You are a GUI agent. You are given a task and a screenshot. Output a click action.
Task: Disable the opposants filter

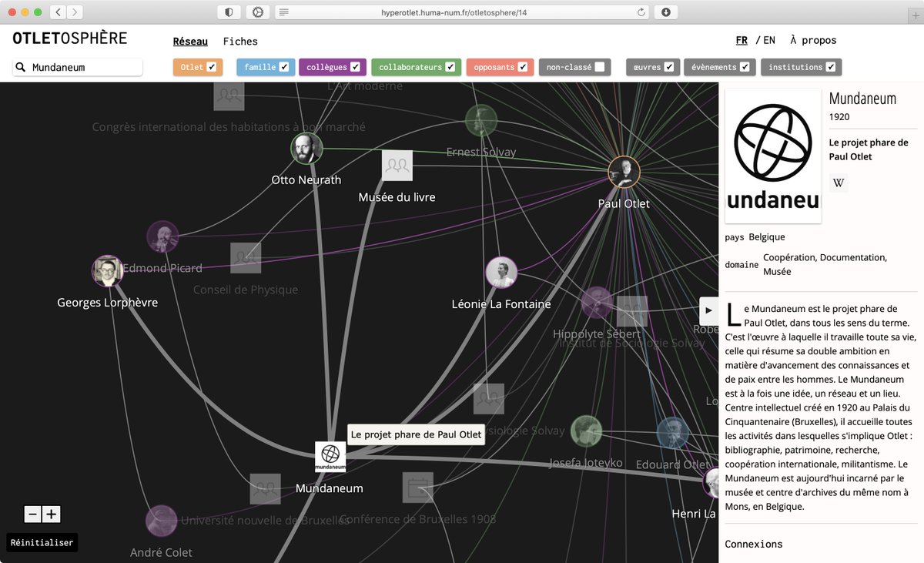pyautogui.click(x=523, y=67)
